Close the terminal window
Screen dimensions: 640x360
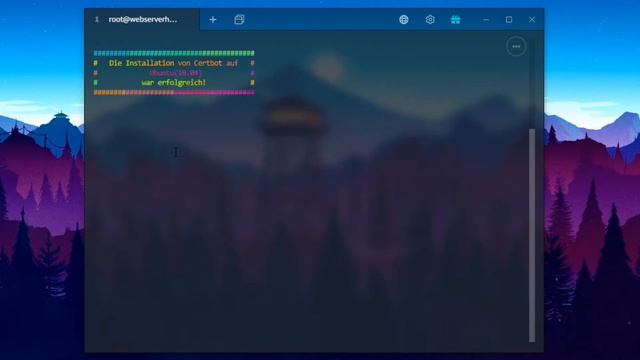pyautogui.click(x=532, y=20)
